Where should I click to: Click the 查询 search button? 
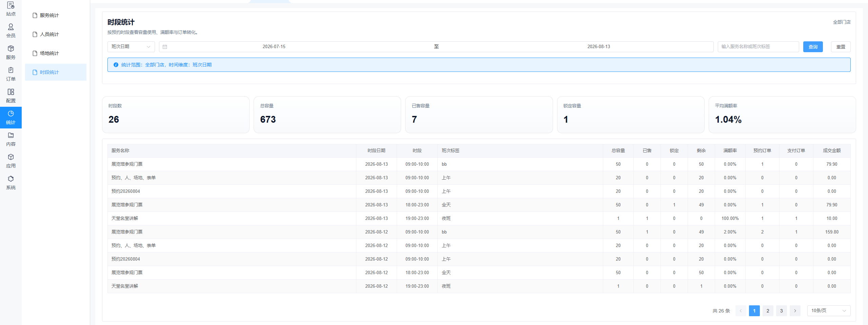coord(813,47)
